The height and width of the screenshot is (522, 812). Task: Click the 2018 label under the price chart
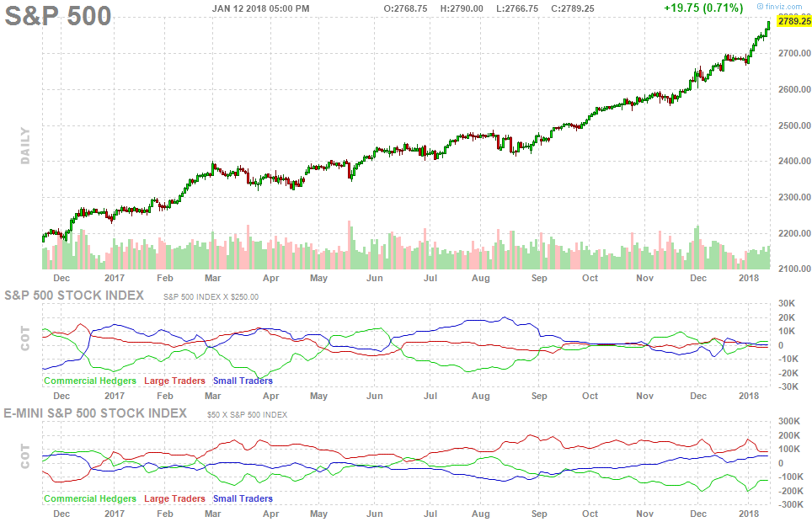tap(749, 278)
